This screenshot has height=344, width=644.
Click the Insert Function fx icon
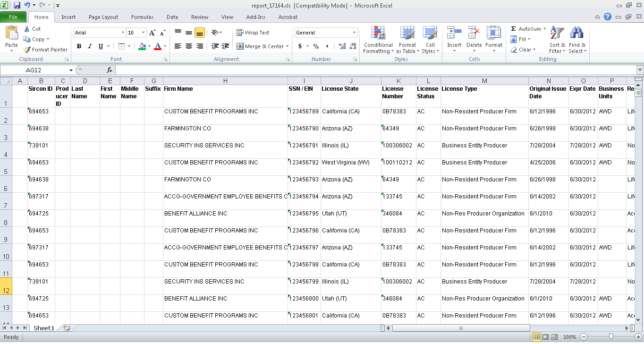tap(110, 70)
